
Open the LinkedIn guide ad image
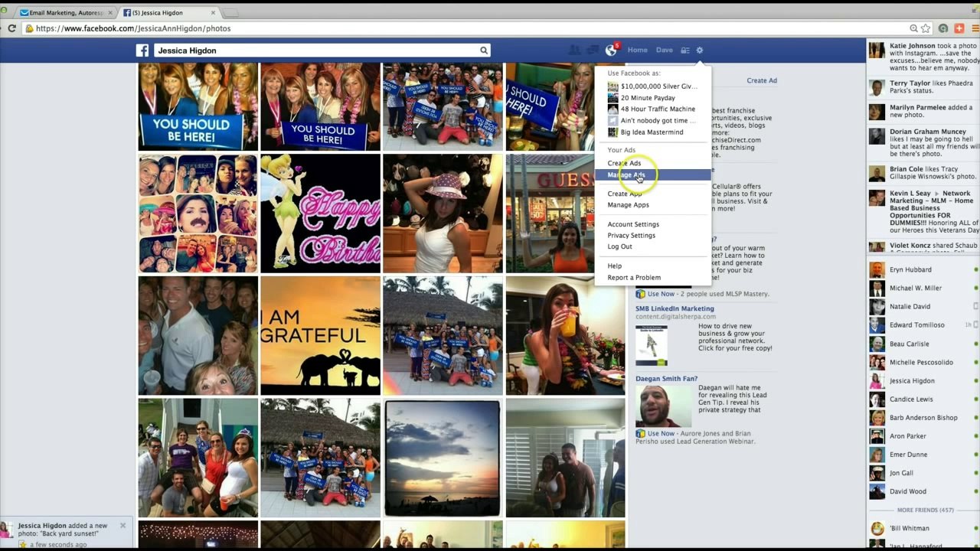click(x=652, y=345)
